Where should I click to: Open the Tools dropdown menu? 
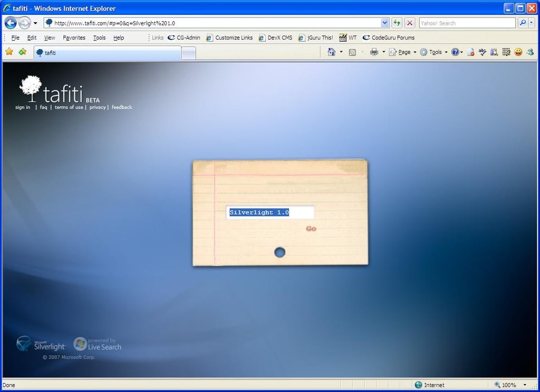[x=435, y=52]
